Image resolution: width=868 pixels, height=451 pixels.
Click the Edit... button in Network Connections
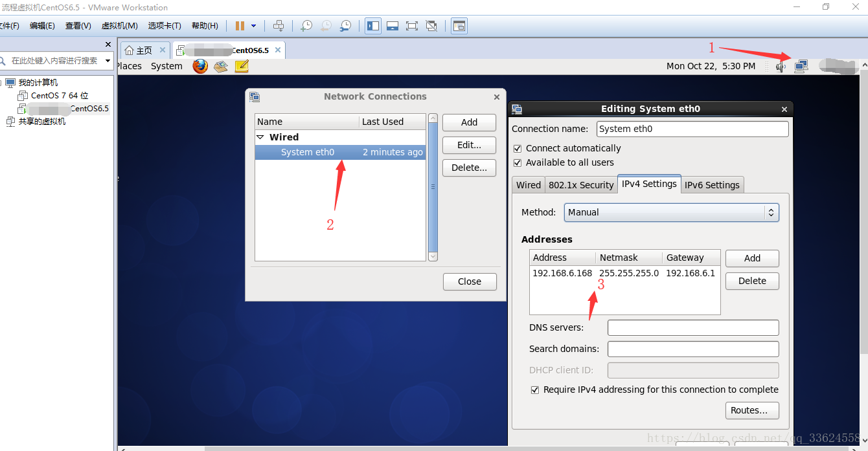tap(469, 145)
